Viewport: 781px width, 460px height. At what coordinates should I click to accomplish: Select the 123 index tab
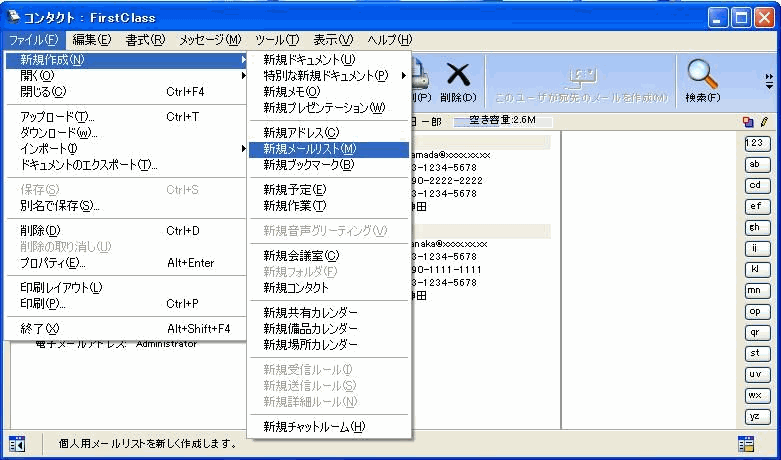[x=758, y=143]
